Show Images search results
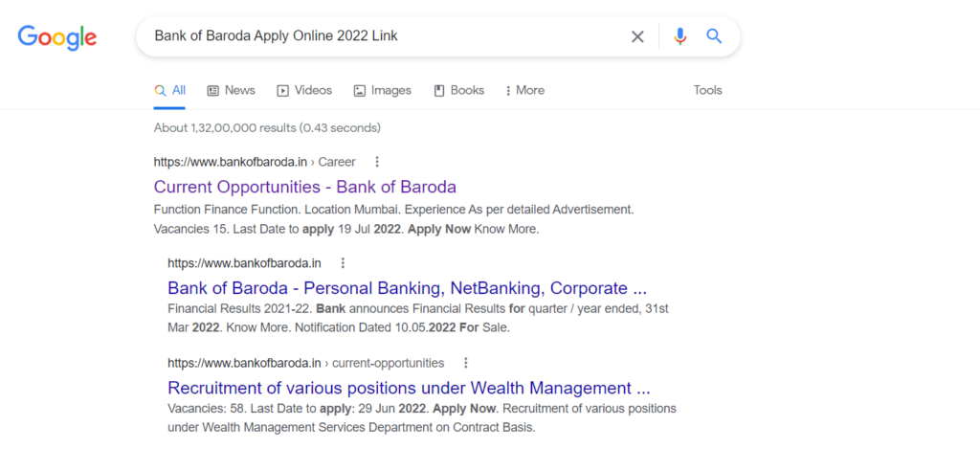 pos(382,90)
